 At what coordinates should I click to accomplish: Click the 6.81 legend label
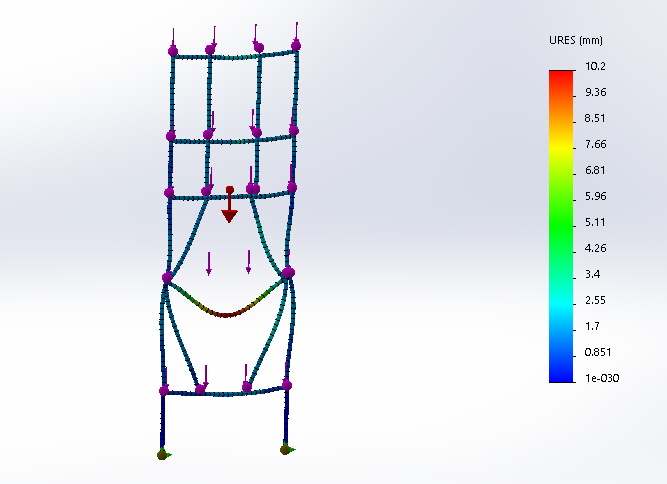(x=595, y=170)
